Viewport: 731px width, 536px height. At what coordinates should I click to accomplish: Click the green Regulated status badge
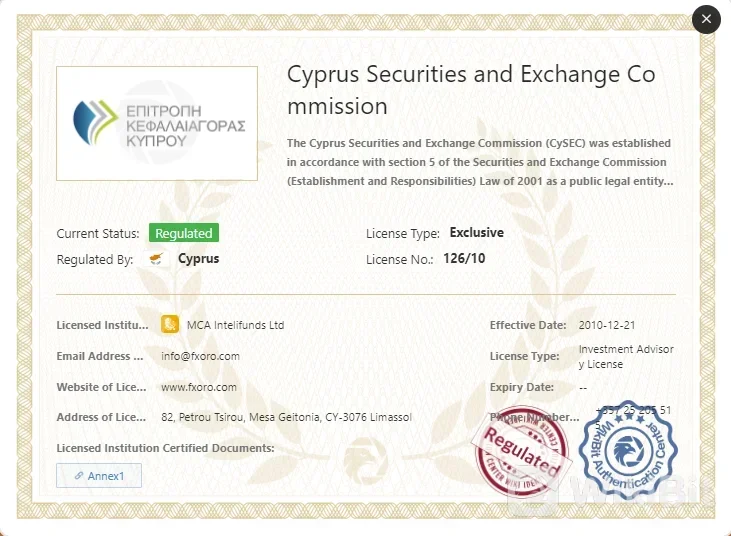(x=184, y=233)
